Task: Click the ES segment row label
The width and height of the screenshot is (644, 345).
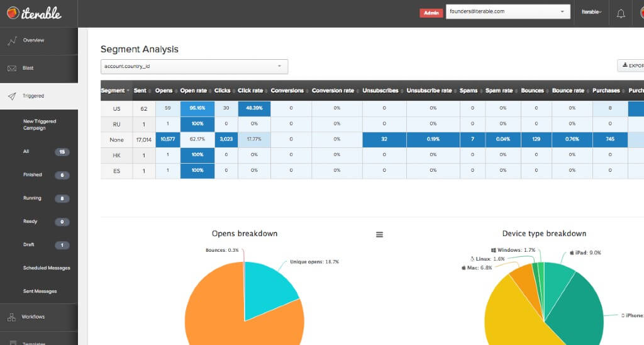Action: coord(116,171)
